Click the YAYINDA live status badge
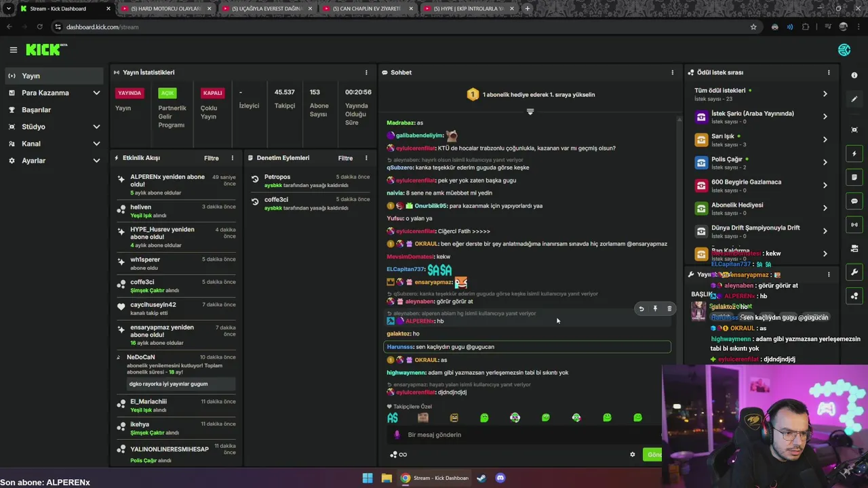This screenshot has height=488, width=868. 130,93
